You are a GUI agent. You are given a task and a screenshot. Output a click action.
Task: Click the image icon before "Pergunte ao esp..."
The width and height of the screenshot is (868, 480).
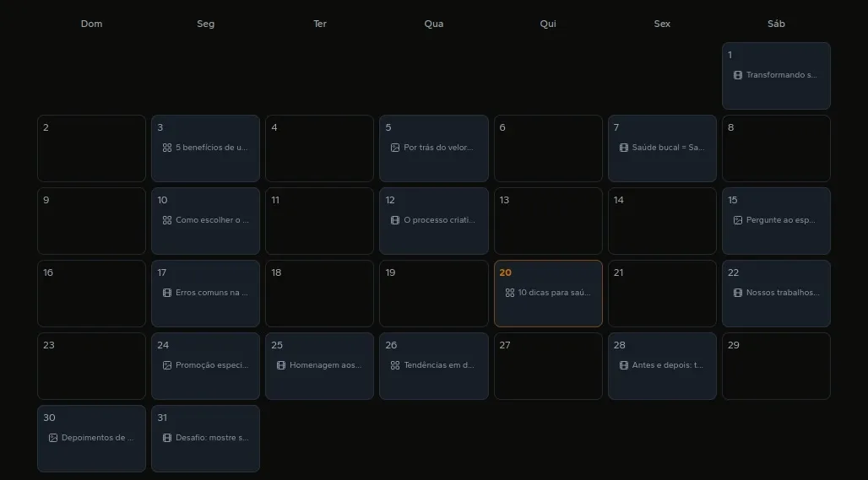(x=737, y=220)
